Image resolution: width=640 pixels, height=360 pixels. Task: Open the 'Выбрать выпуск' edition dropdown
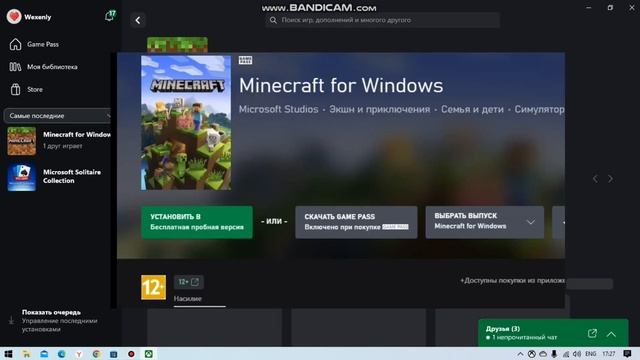point(484,222)
